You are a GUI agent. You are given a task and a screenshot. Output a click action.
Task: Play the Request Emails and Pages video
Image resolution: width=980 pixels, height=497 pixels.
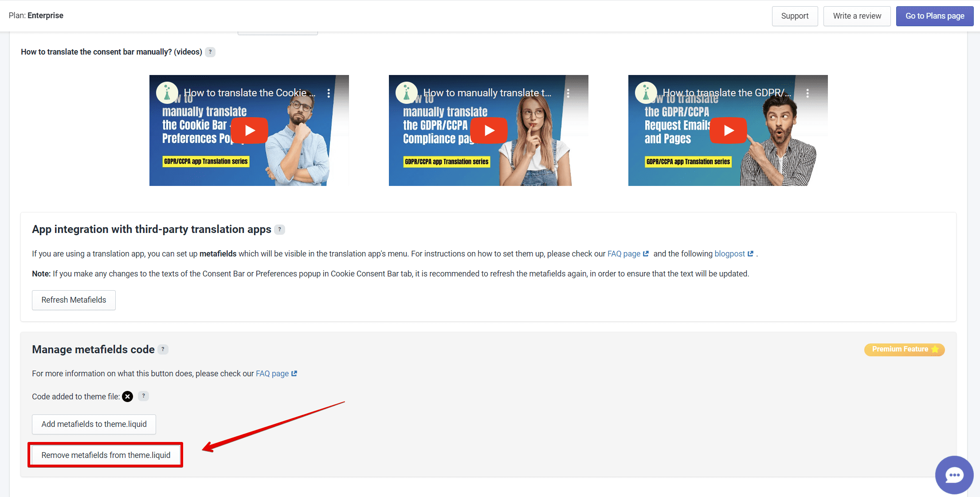click(x=729, y=130)
